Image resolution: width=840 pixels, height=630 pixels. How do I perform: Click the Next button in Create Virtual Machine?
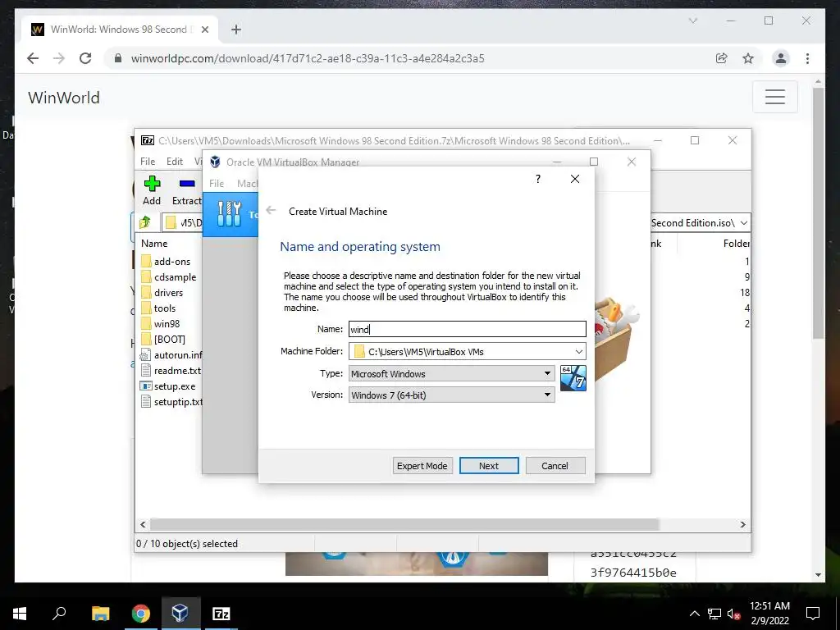tap(489, 466)
